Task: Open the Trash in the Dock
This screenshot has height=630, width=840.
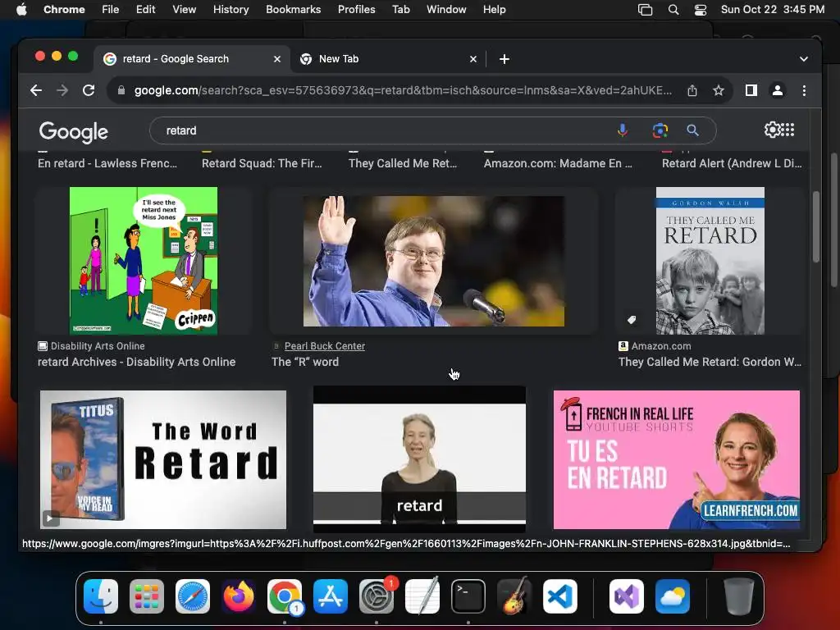Action: click(739, 596)
